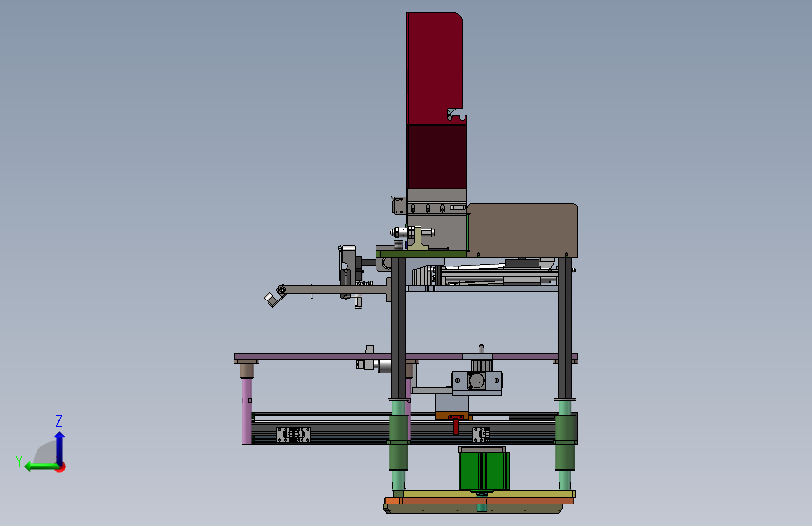
Task: Select the tall bright red upper housing
Action: (x=434, y=68)
